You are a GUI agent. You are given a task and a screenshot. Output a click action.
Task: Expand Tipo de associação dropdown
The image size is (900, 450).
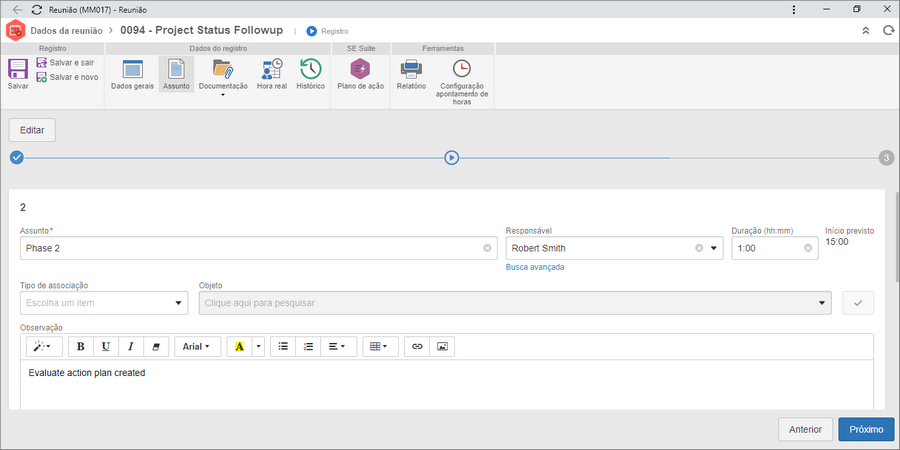tap(104, 303)
